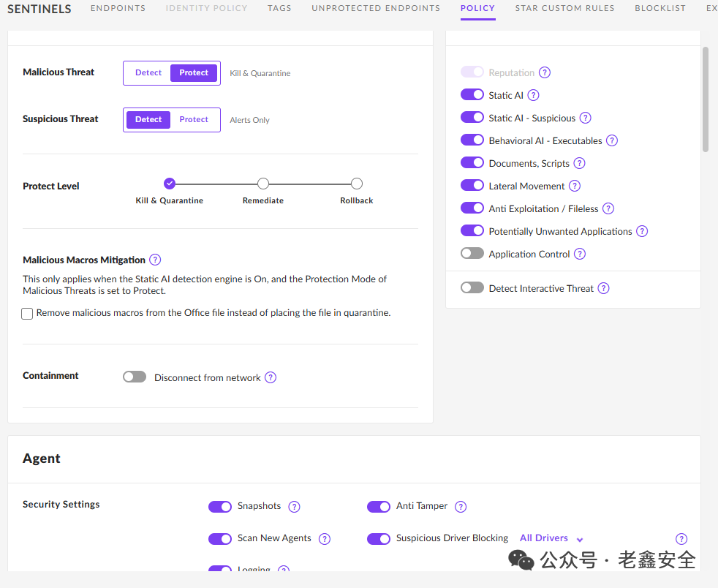Click the Snapshots help icon

[294, 507]
